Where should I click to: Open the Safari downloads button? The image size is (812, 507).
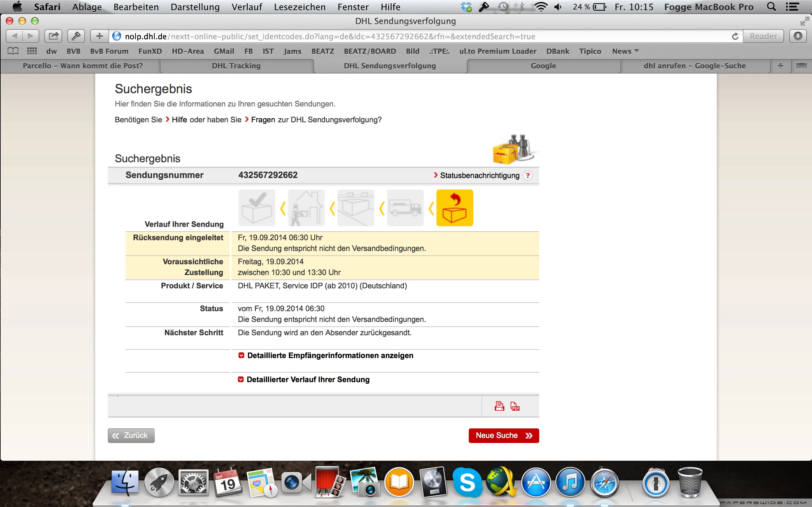click(x=798, y=36)
